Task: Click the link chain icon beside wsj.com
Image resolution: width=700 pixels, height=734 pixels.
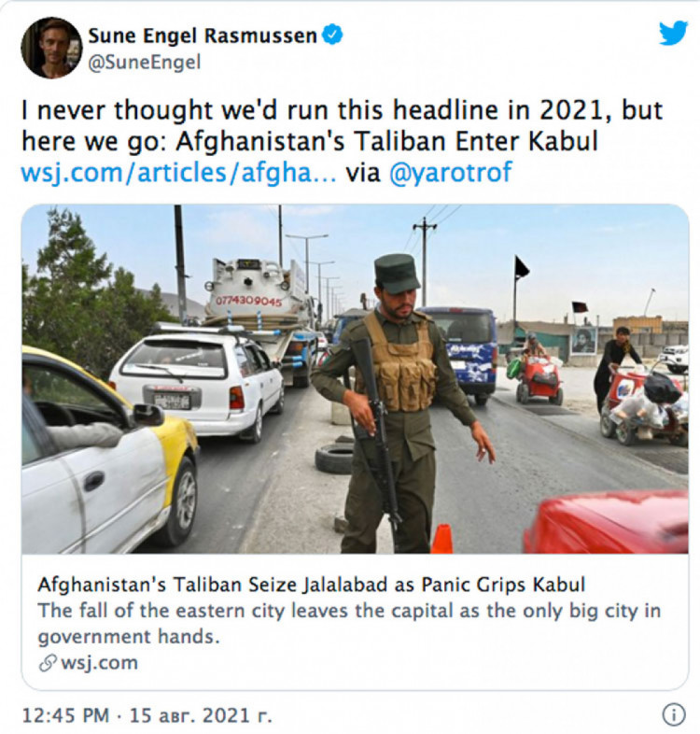Action: (48, 663)
